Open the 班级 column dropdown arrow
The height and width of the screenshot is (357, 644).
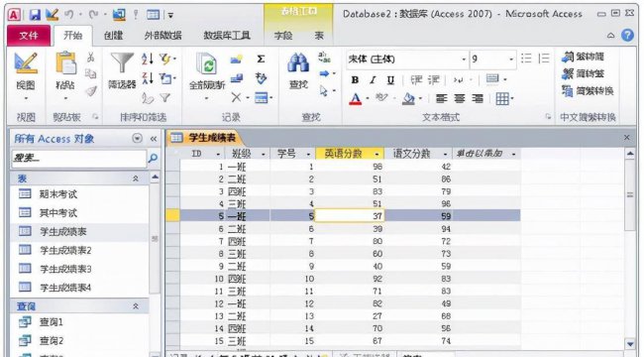coord(264,155)
